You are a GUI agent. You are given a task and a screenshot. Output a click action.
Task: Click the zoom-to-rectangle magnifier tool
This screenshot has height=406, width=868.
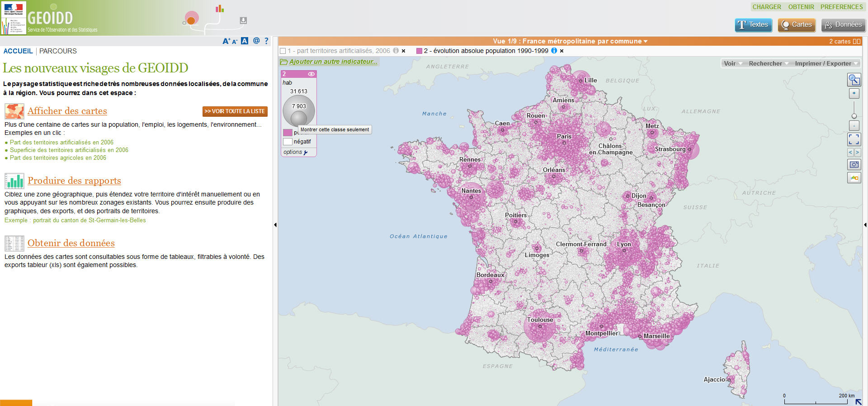[x=854, y=80]
